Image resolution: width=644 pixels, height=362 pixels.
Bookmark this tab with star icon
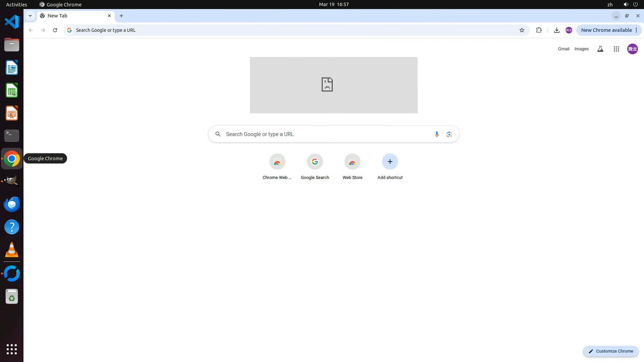[x=522, y=30]
